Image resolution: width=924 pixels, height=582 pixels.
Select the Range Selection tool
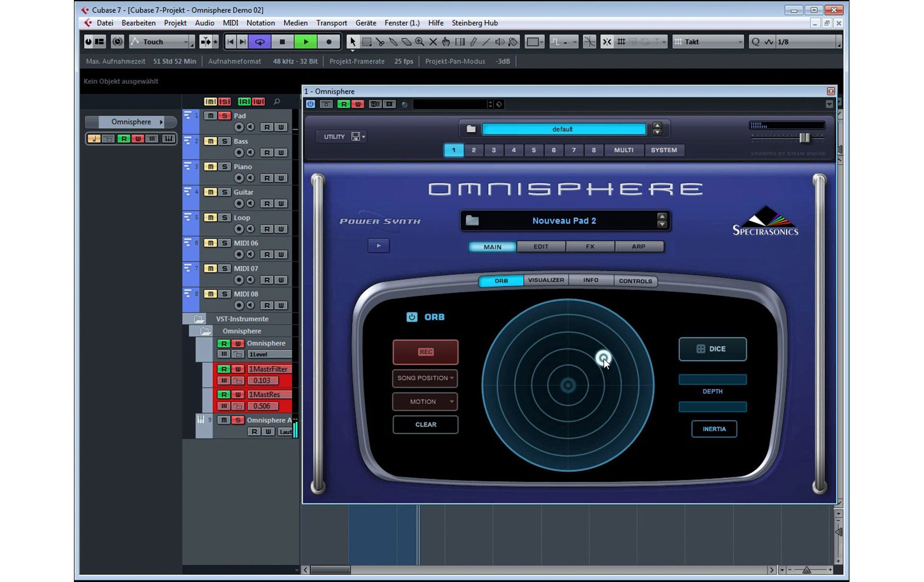366,42
